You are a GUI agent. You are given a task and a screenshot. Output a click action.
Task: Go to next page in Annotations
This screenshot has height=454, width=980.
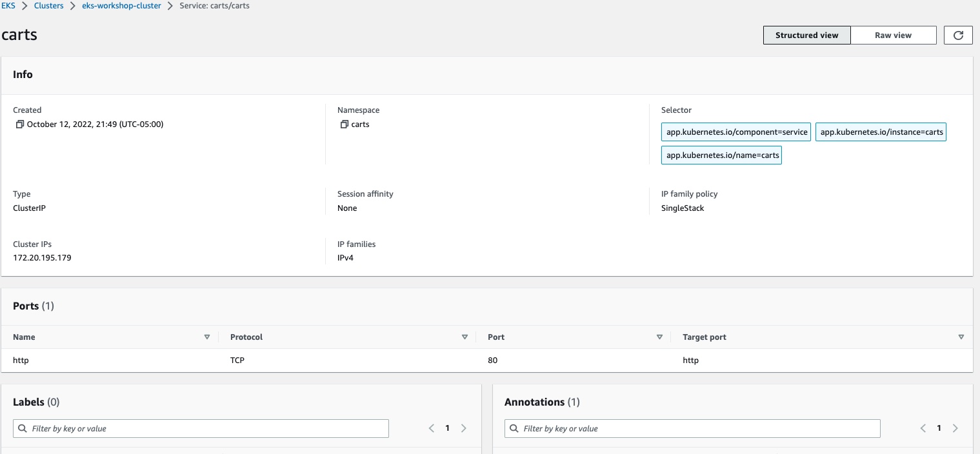coord(955,428)
